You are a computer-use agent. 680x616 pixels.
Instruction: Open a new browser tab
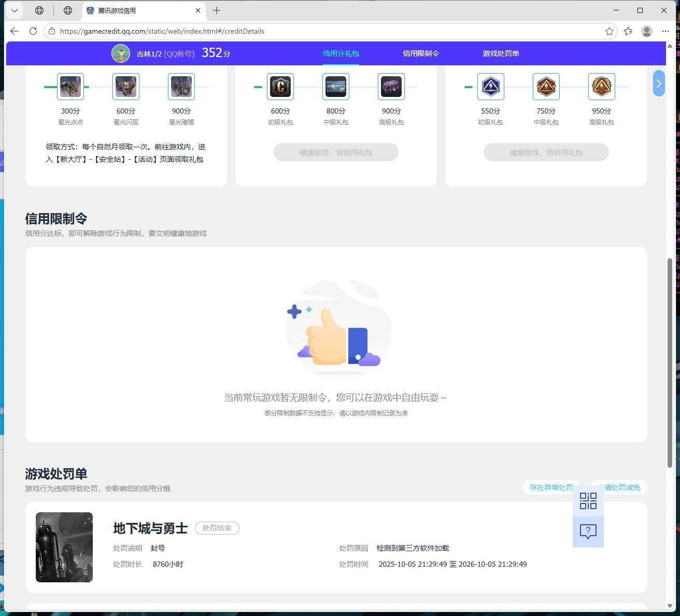pos(217,10)
